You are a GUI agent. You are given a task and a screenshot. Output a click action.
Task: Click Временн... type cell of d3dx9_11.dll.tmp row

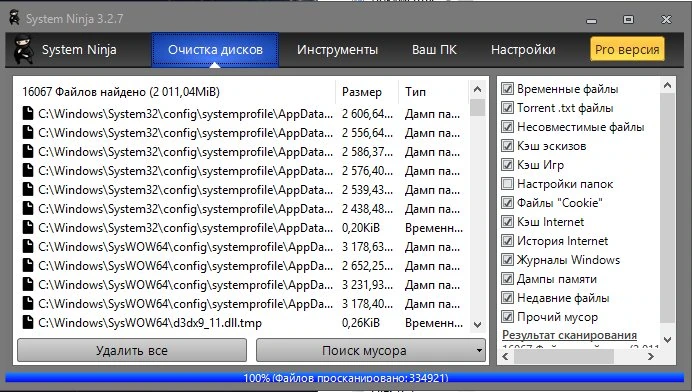[x=434, y=323]
